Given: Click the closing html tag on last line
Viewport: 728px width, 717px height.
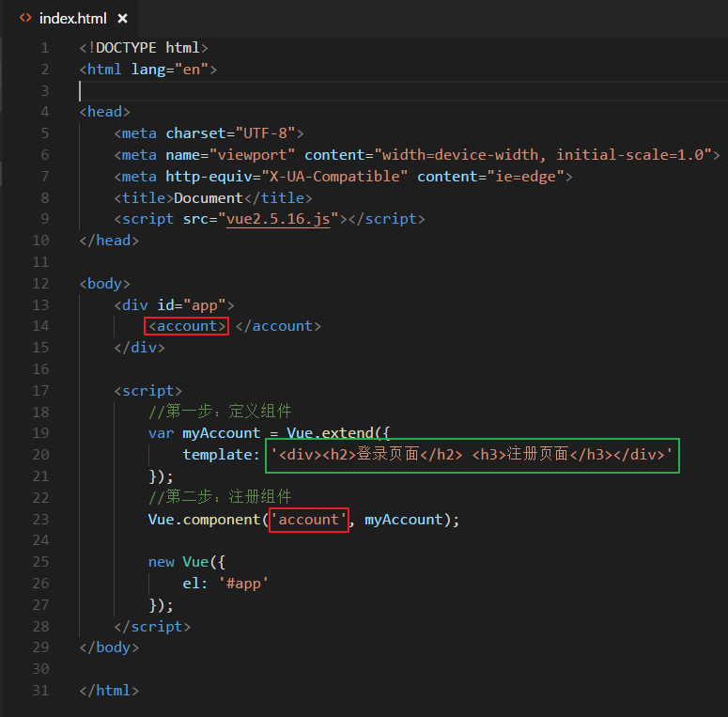Looking at the screenshot, I should tap(109, 691).
